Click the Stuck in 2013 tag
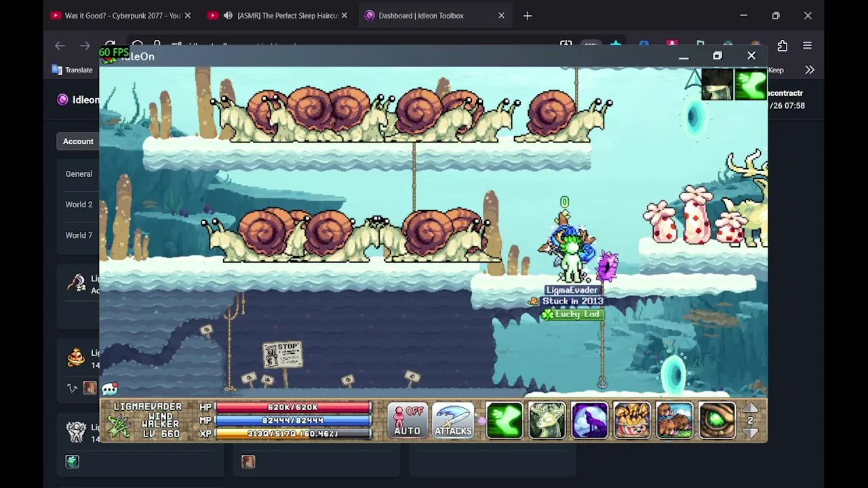The image size is (868, 488). point(572,302)
